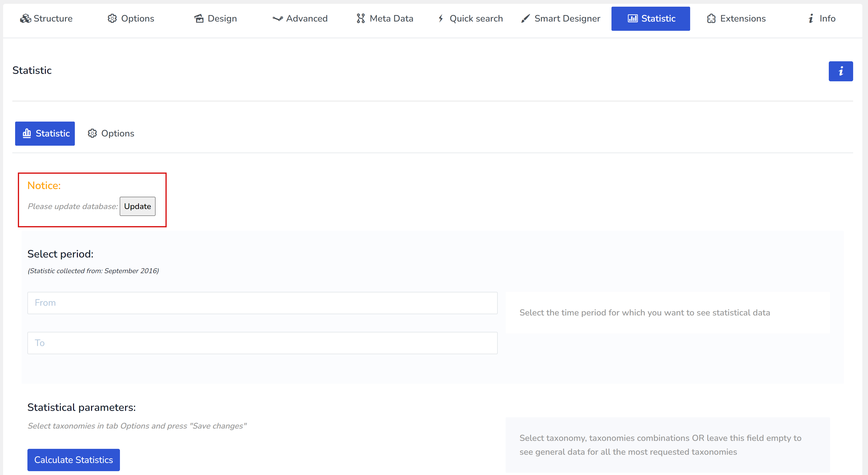Click the blue info button beside Statistic heading
The image size is (868, 475).
click(841, 71)
